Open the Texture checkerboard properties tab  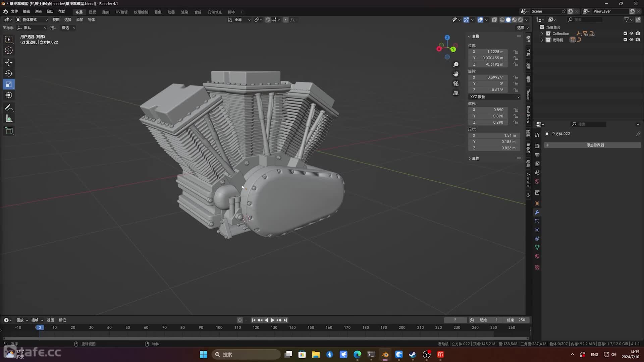tap(537, 267)
